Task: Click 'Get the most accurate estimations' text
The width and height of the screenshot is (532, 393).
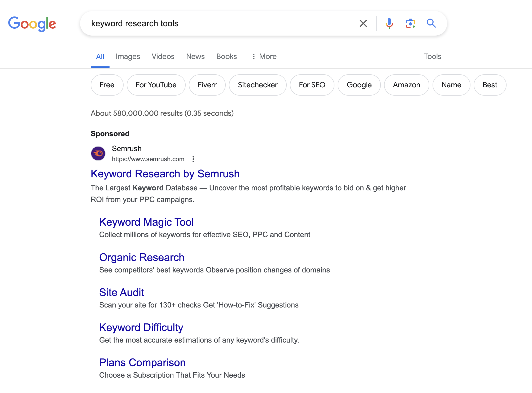Action: coord(199,340)
